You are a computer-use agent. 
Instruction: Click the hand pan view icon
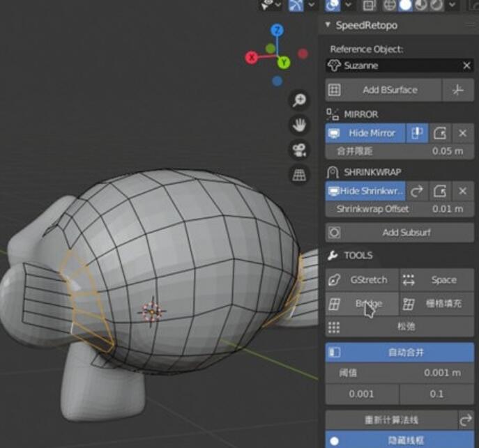299,125
